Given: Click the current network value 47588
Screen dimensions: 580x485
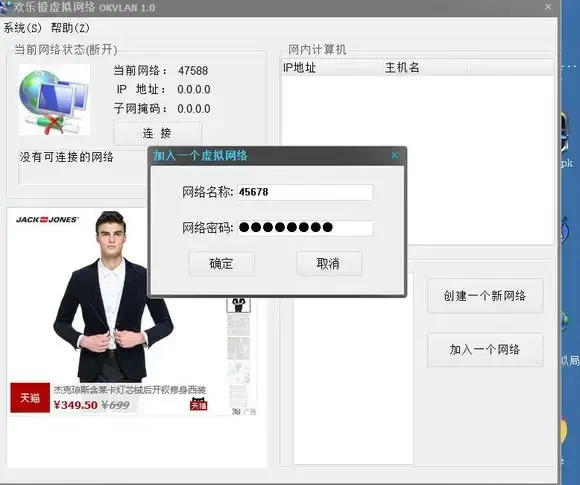Looking at the screenshot, I should [x=193, y=70].
